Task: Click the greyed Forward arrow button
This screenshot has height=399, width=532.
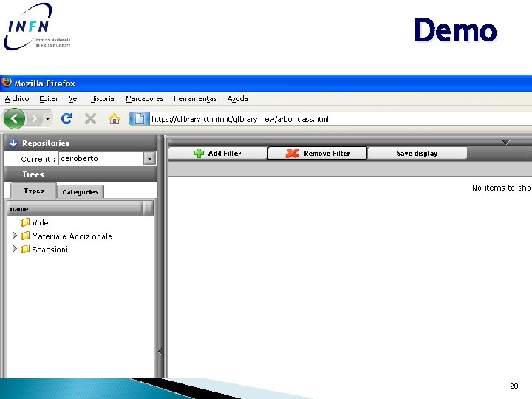Action: pyautogui.click(x=34, y=119)
